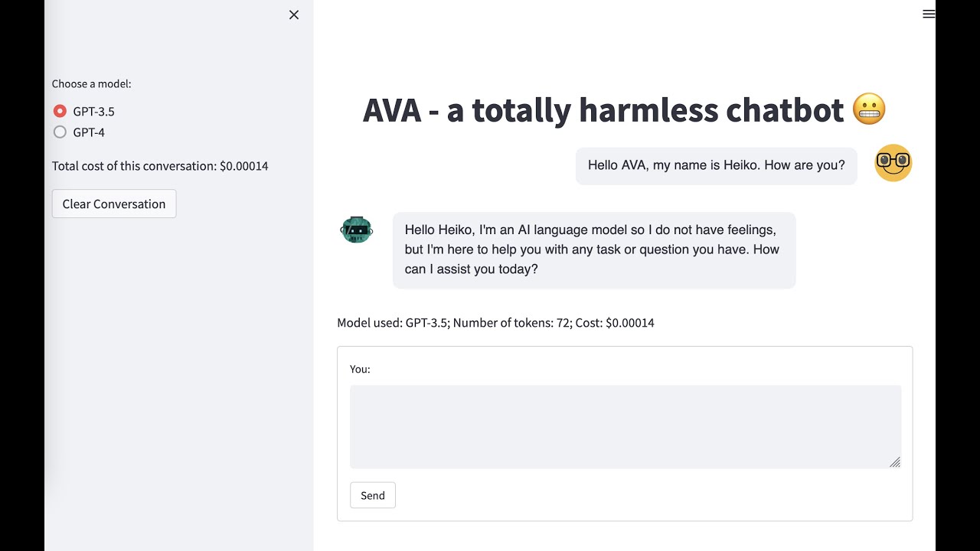Click the grimacing emoji in the title
The width and height of the screenshot is (980, 551).
(x=869, y=110)
